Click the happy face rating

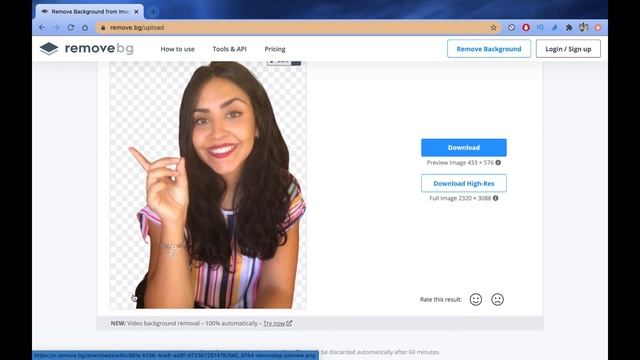tap(476, 300)
